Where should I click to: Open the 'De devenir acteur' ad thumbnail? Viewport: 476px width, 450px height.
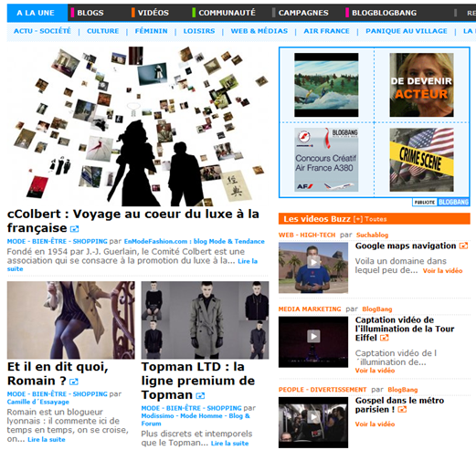click(x=421, y=85)
